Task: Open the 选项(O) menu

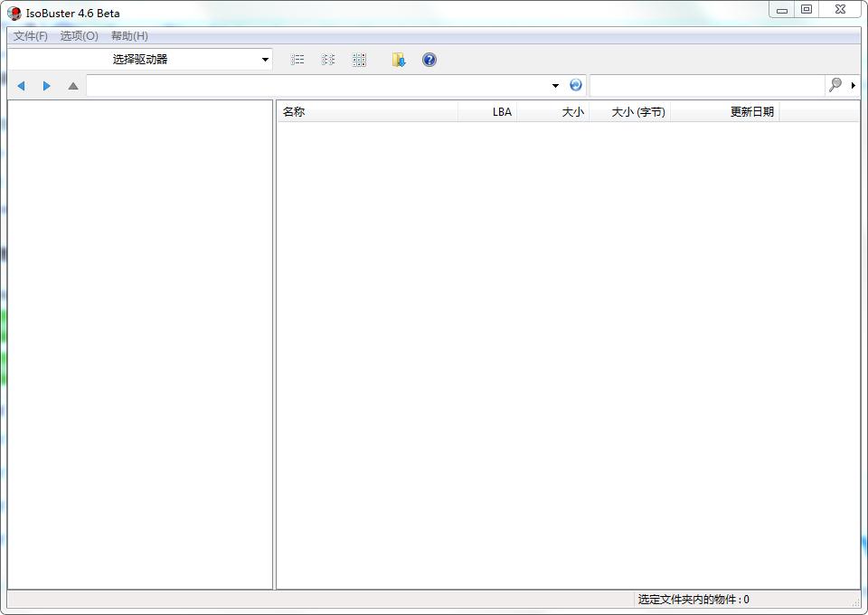Action: 79,36
